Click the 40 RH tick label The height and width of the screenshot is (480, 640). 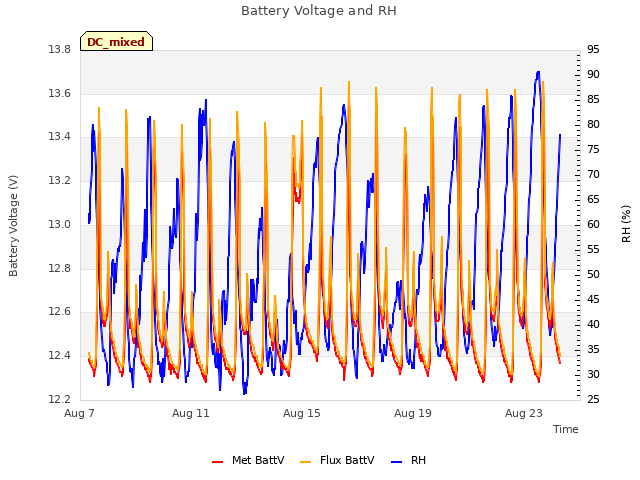point(593,324)
